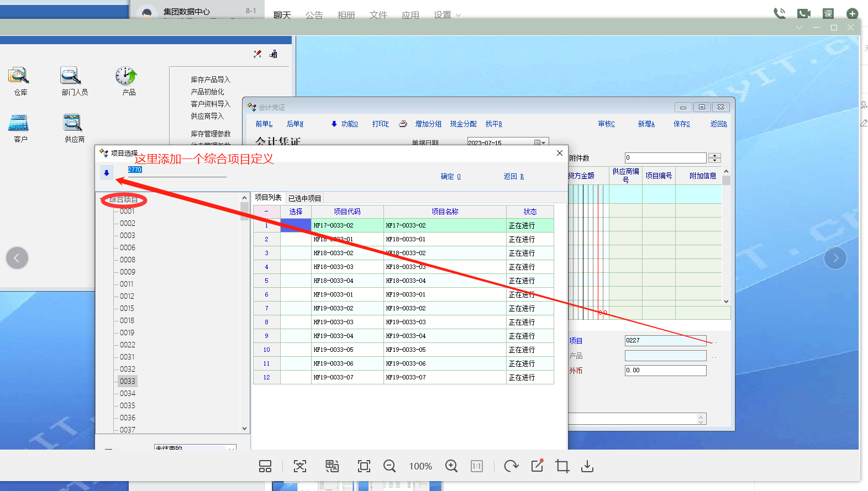The image size is (868, 491).
Task: Click the translate image icon
Action: [x=332, y=466]
